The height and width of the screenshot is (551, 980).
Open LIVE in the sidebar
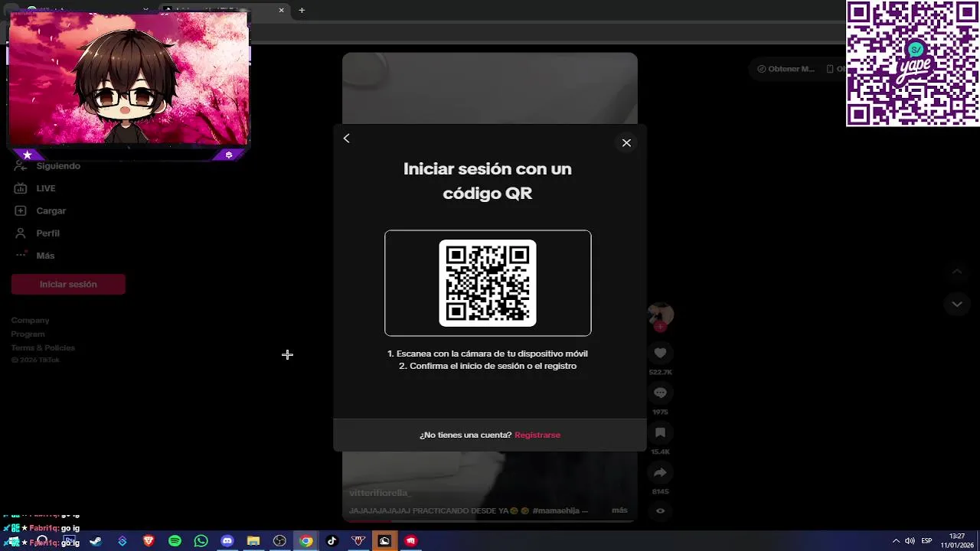[x=46, y=188]
